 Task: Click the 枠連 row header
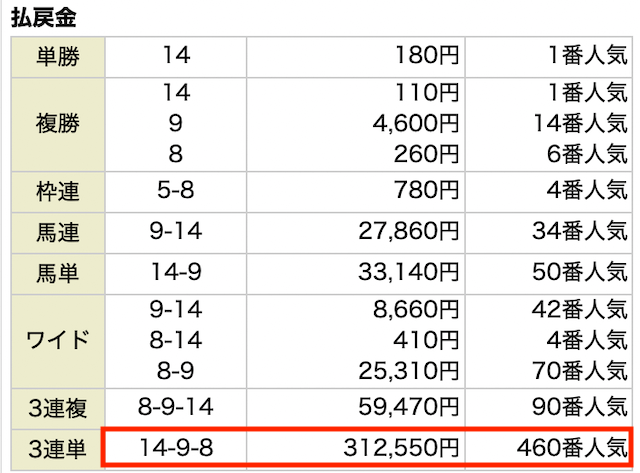[x=58, y=192]
